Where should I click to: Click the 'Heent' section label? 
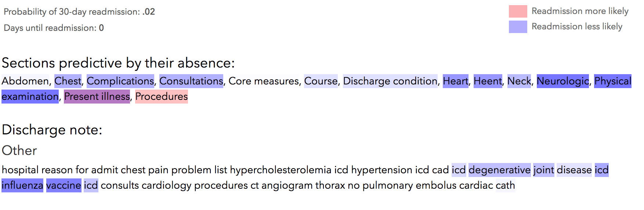click(x=487, y=81)
